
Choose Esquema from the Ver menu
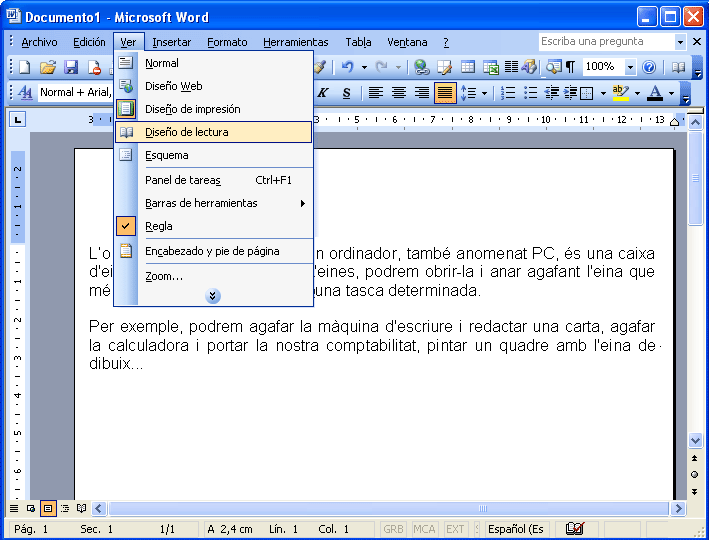pyautogui.click(x=166, y=155)
